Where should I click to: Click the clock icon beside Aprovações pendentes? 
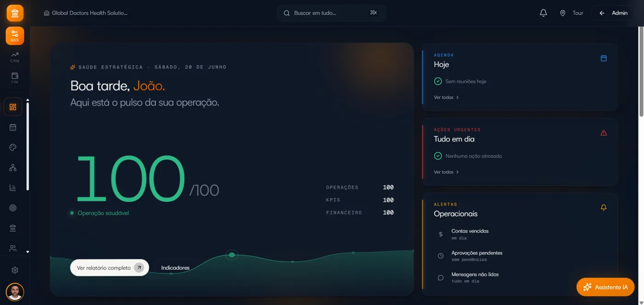(441, 256)
